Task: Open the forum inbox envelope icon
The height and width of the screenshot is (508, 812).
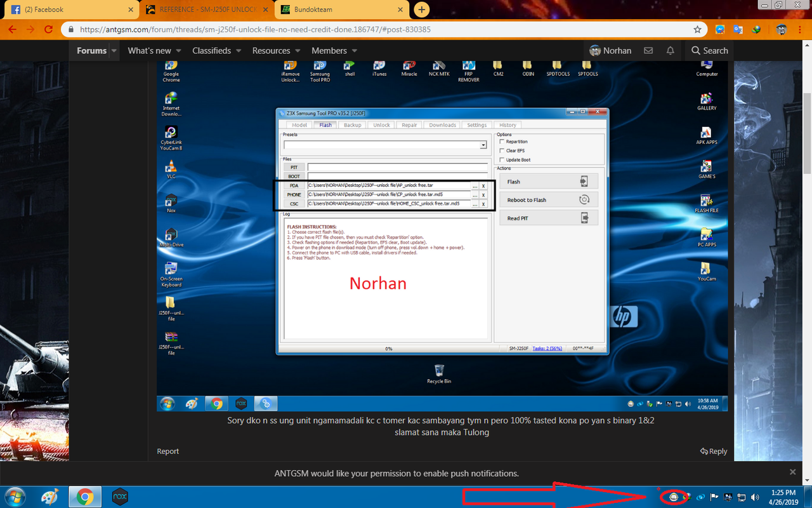Action: 648,50
